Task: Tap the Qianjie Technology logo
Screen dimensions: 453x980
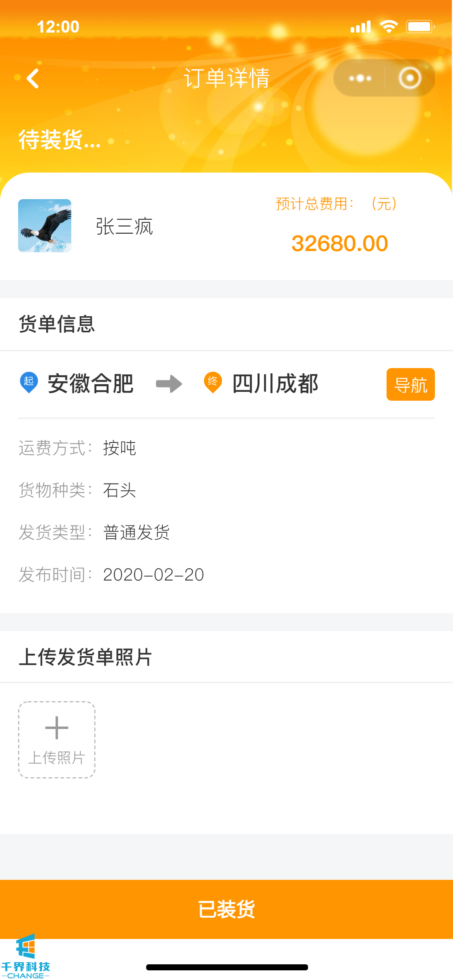Action: click(x=25, y=957)
